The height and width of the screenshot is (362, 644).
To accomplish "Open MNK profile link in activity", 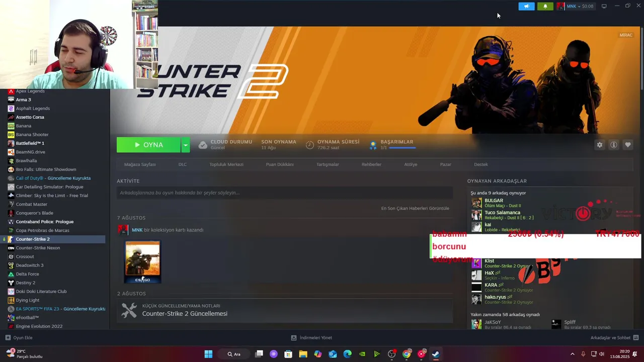I will pos(137,230).
